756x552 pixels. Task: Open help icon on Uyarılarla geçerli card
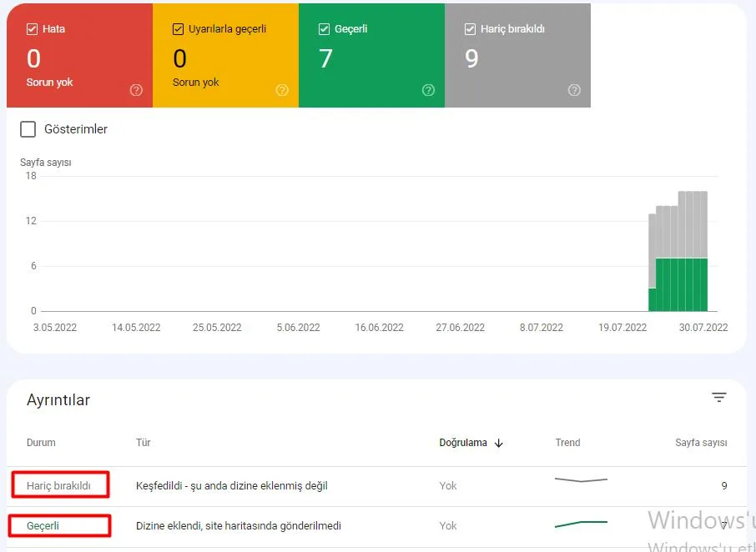point(282,90)
